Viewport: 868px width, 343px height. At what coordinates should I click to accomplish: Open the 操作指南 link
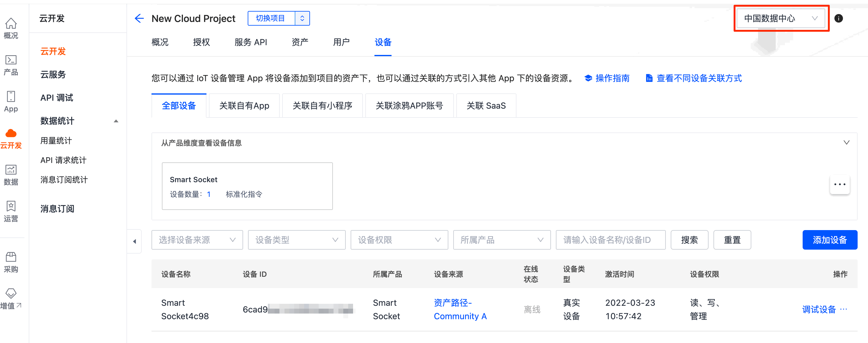pos(612,78)
